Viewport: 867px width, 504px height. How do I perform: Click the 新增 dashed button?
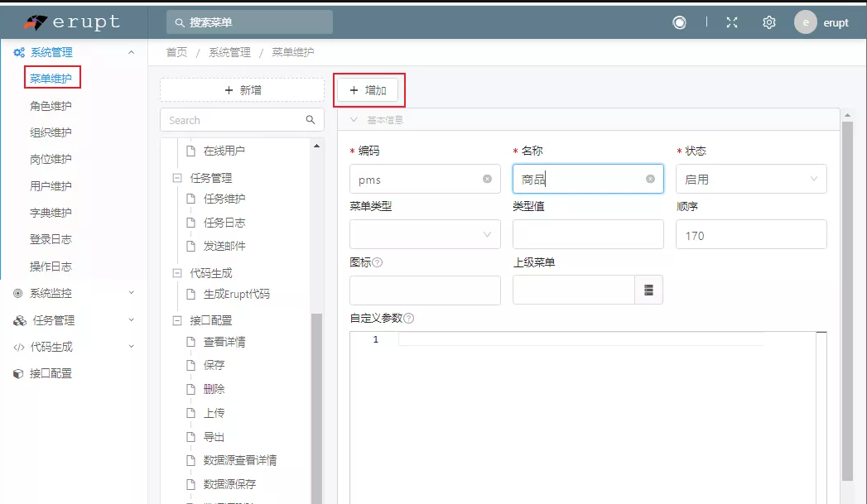point(242,90)
